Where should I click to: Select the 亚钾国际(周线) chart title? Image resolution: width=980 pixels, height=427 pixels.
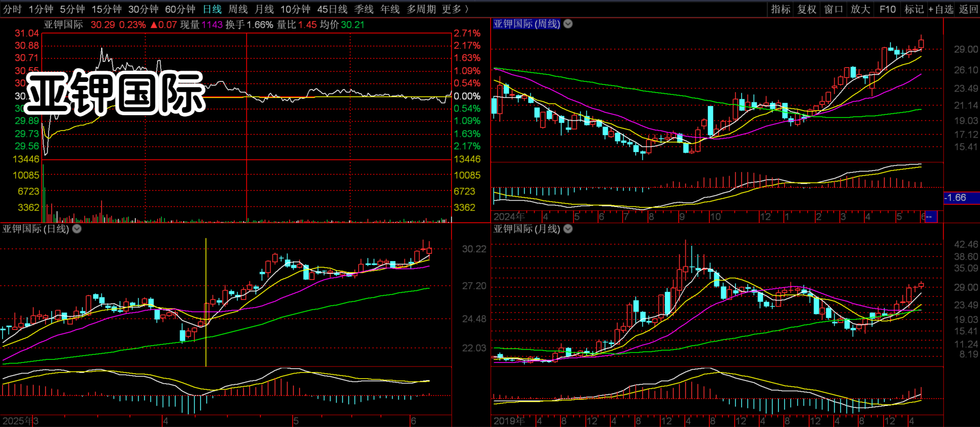pos(526,24)
